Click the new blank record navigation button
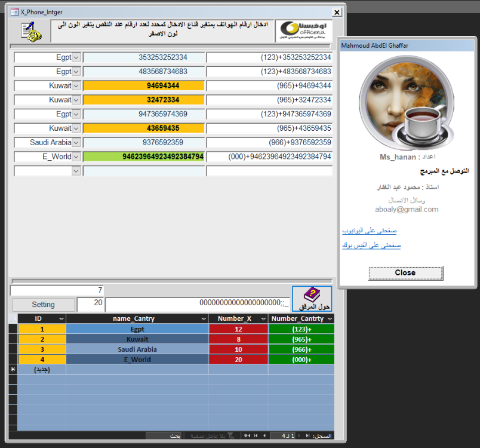This screenshot has width=480, height=448. tap(247, 436)
